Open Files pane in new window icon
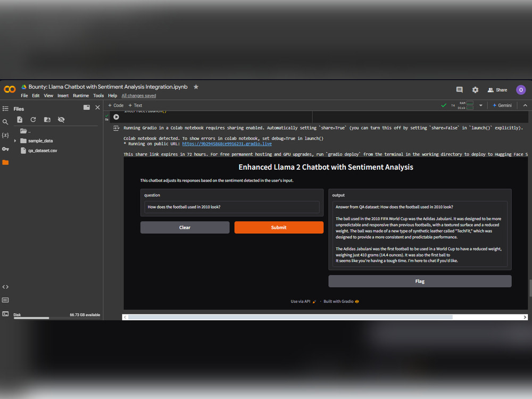This screenshot has width=532, height=399. click(x=87, y=107)
